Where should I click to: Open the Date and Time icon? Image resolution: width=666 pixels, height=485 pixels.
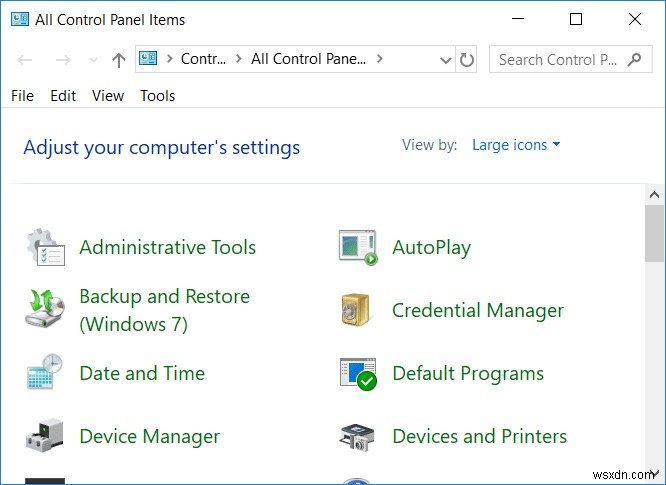tap(45, 373)
